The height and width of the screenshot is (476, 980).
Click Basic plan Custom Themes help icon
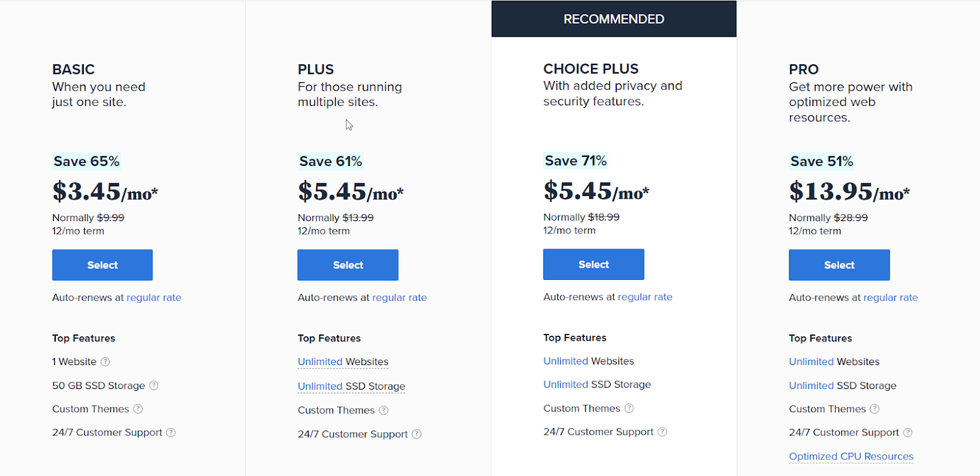point(138,409)
